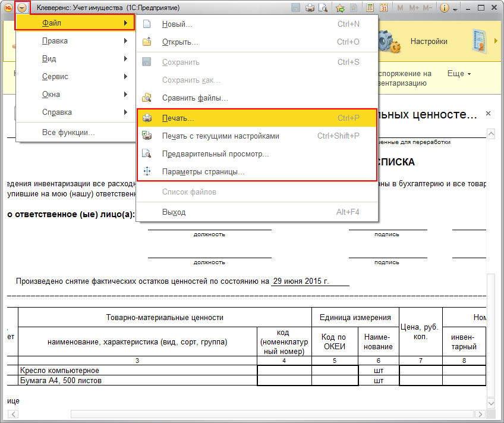504x423 pixels.
Task: Click the greyed-out favorites star icon
Action: coord(354,8)
